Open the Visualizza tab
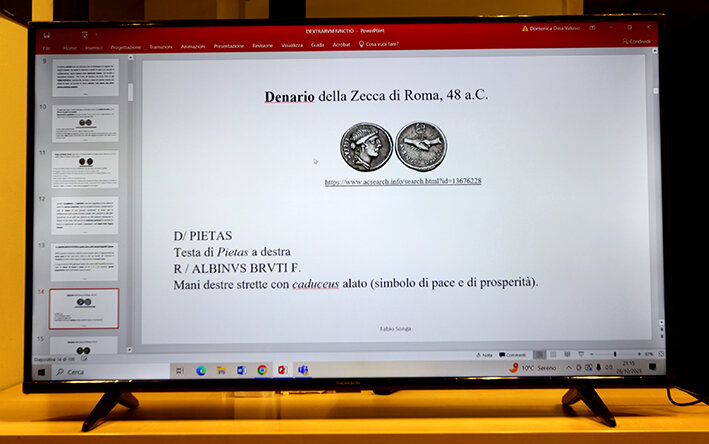This screenshot has width=709, height=444. pyautogui.click(x=292, y=45)
